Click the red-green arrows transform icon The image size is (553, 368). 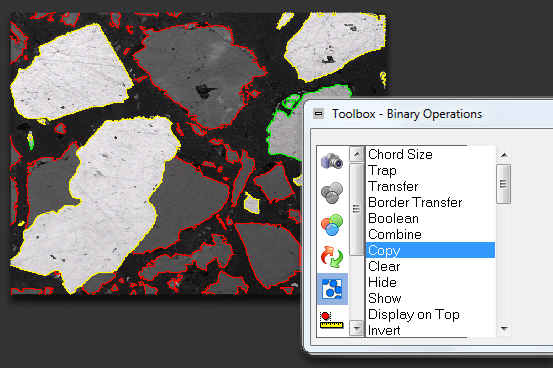[332, 257]
